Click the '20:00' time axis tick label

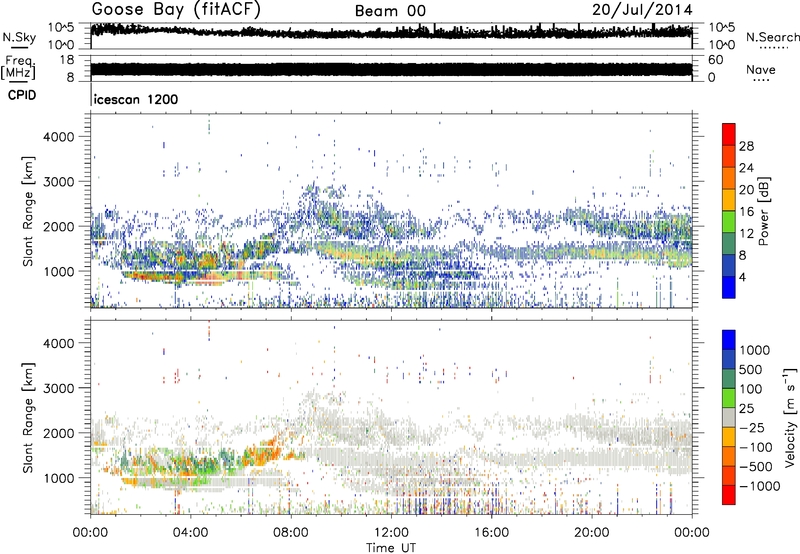592,533
